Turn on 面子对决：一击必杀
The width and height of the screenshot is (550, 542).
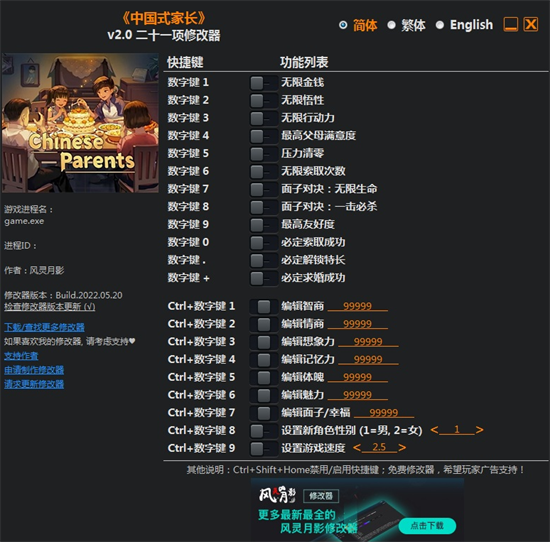[x=263, y=207]
